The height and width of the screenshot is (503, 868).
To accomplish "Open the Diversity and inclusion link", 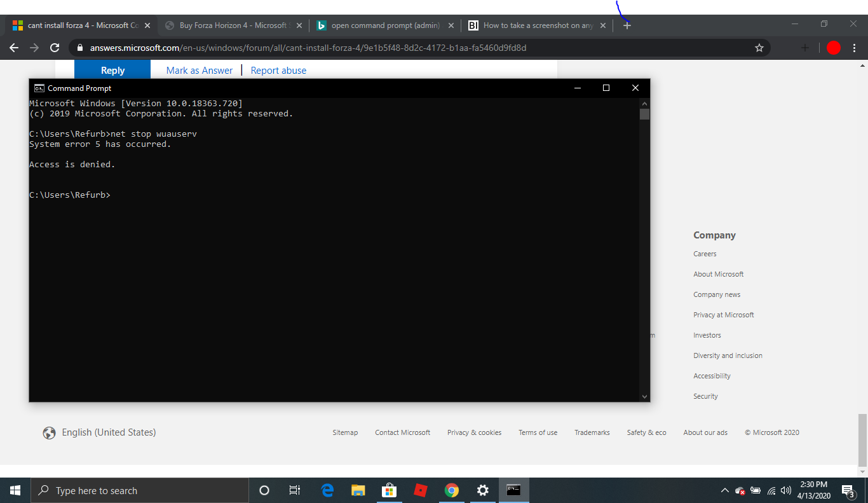I will tap(728, 355).
